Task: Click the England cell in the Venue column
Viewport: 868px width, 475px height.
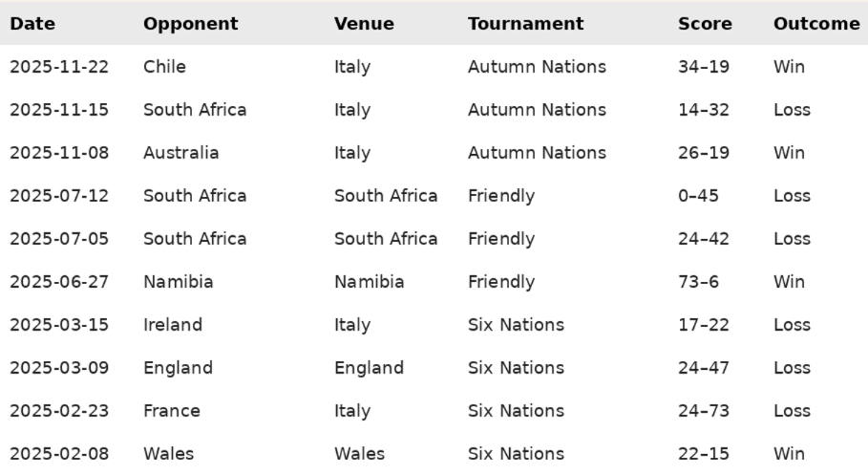Action: [x=369, y=368]
